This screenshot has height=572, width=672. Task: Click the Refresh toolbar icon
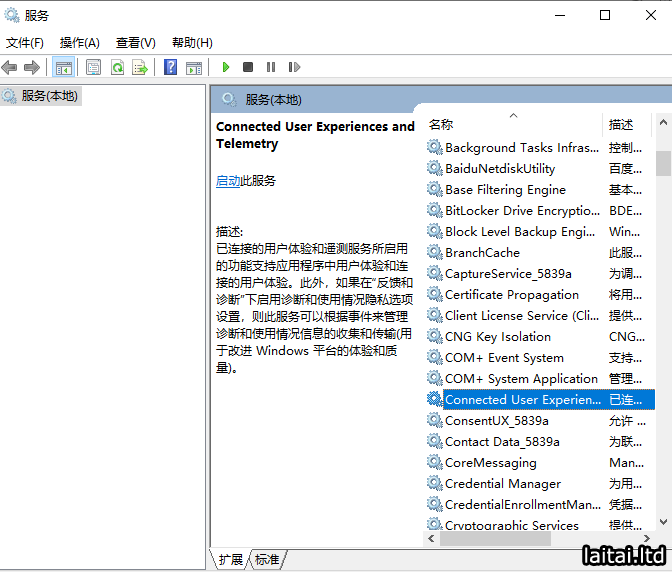coord(117,67)
